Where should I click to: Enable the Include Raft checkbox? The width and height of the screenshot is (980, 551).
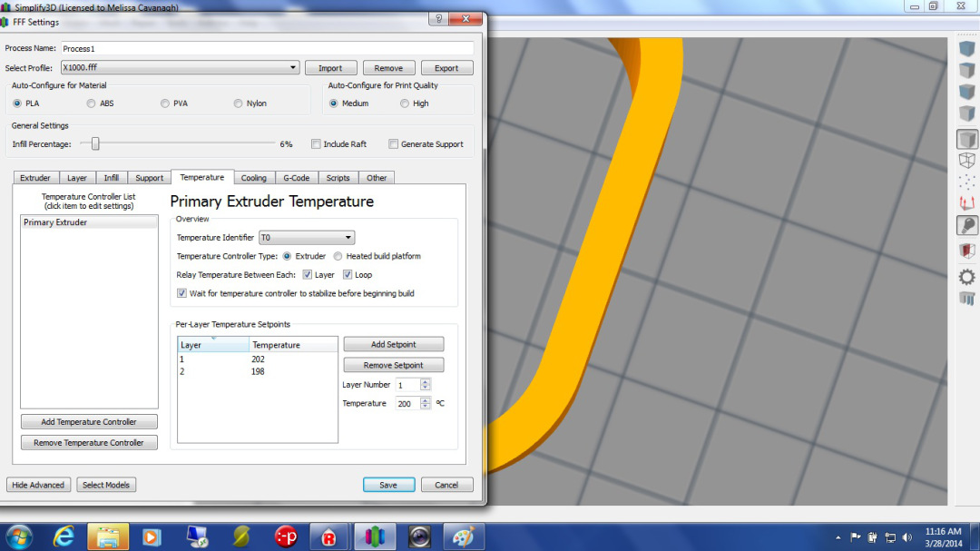click(x=316, y=143)
